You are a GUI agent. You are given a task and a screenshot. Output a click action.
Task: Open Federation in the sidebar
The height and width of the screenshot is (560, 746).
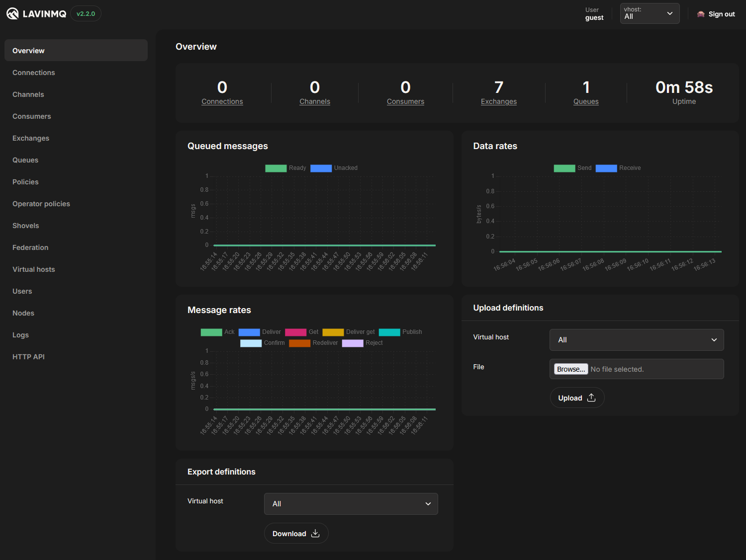pos(76,247)
